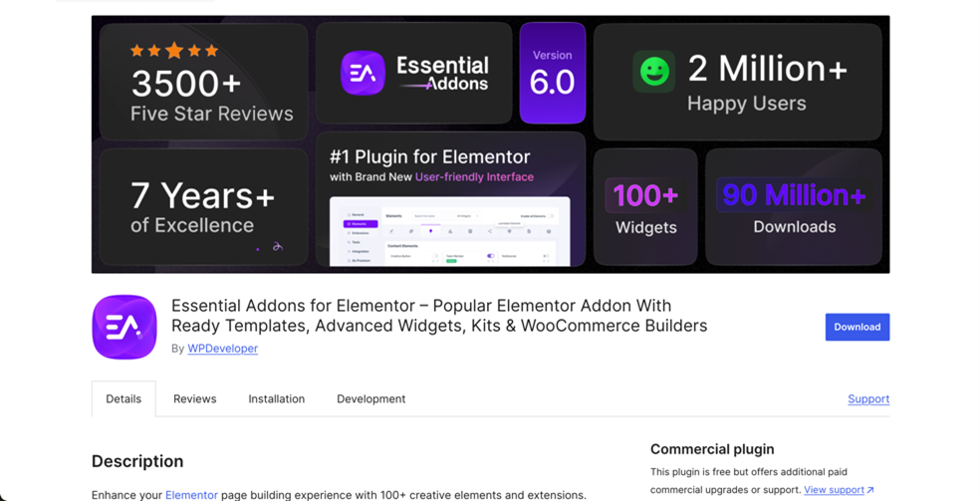Click the 'Commercial plugin' heading
The height and width of the screenshot is (501, 980).
pos(712,449)
